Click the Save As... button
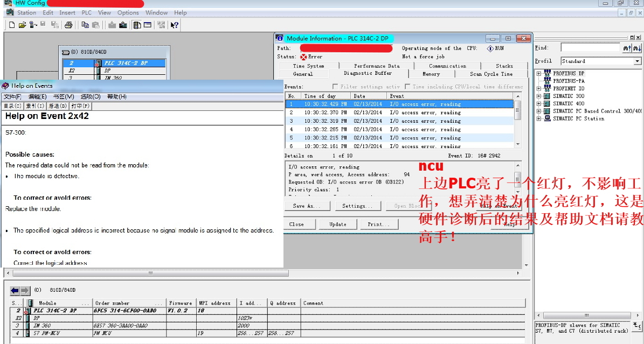This screenshot has height=344, width=644. 307,206
